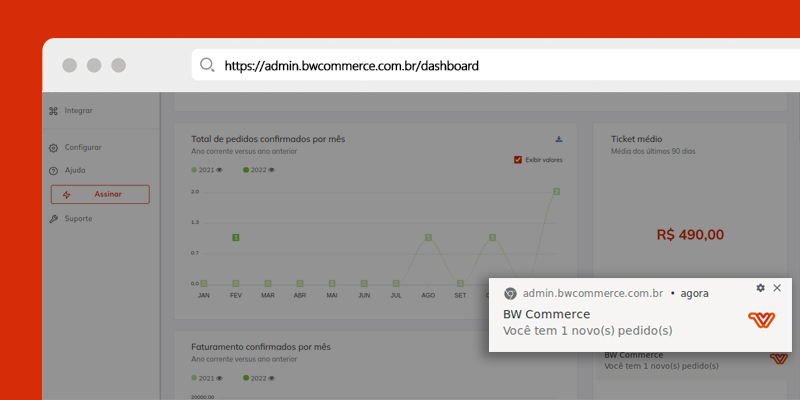Click the JUL month label on the axis
Image resolution: width=800 pixels, height=400 pixels.
tap(396, 295)
